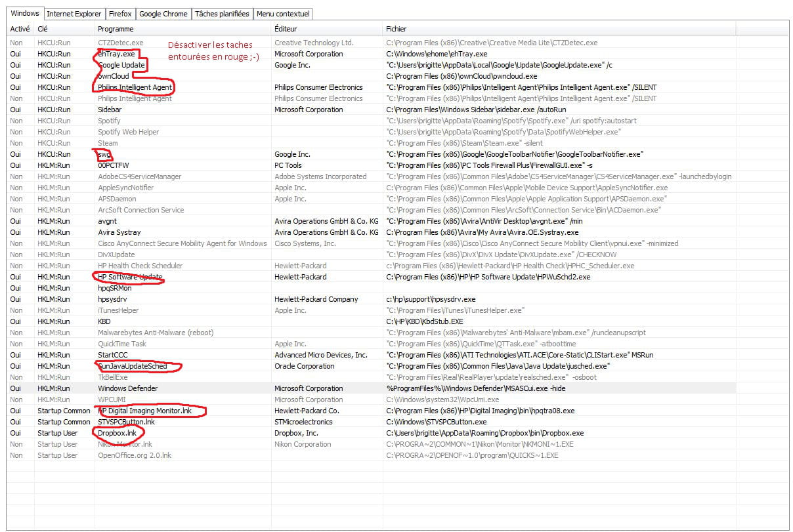Select the ownCloud program name
793x532 pixels.
coord(114,76)
